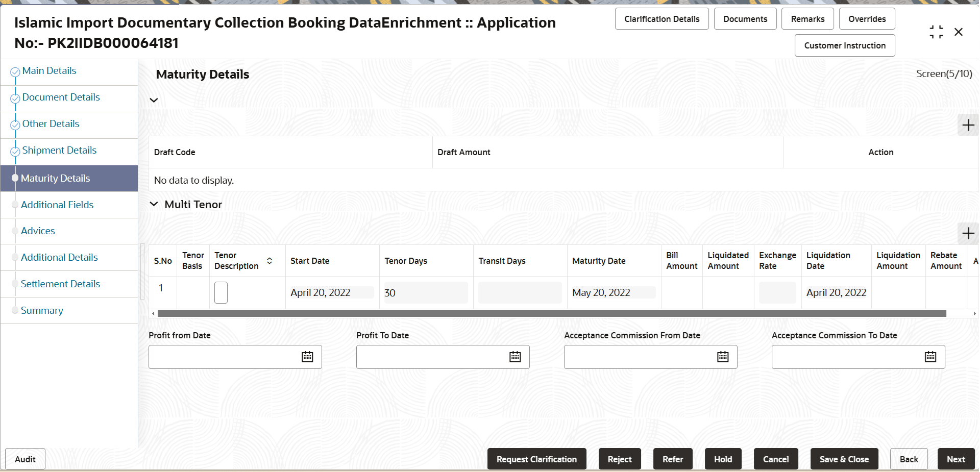This screenshot has height=472, width=980.
Task: Open calendar for Acceptance Commission From Date
Action: click(723, 357)
